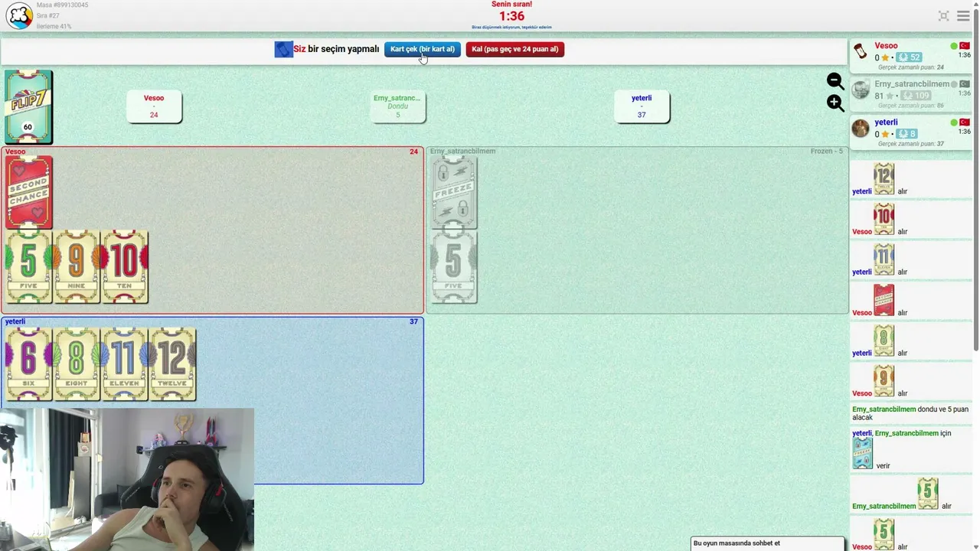Click the "Frozen - 5" label
Screen dimensions: 980x551
coord(826,152)
